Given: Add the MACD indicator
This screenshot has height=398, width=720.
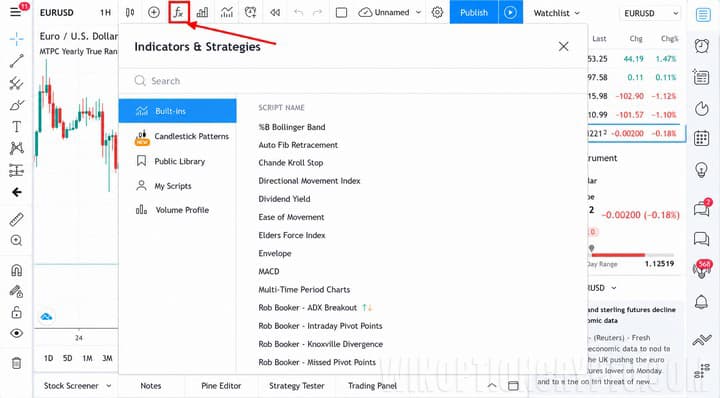Looking at the screenshot, I should pos(269,271).
